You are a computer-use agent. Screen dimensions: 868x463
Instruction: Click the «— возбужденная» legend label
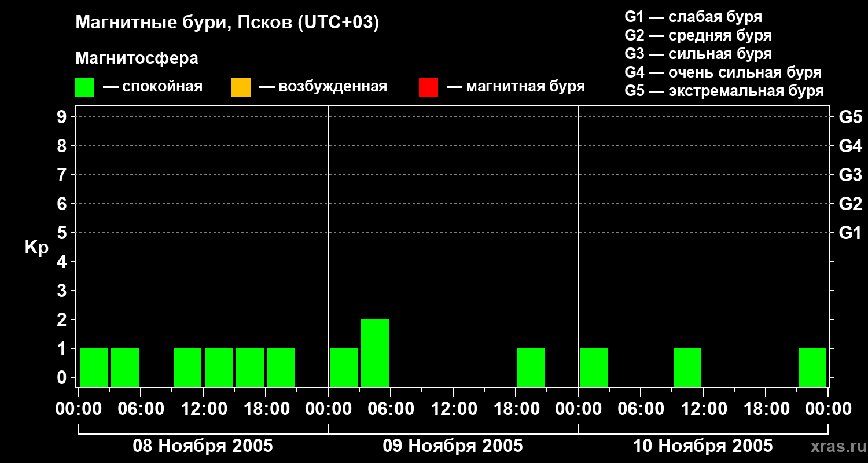pyautogui.click(x=323, y=87)
